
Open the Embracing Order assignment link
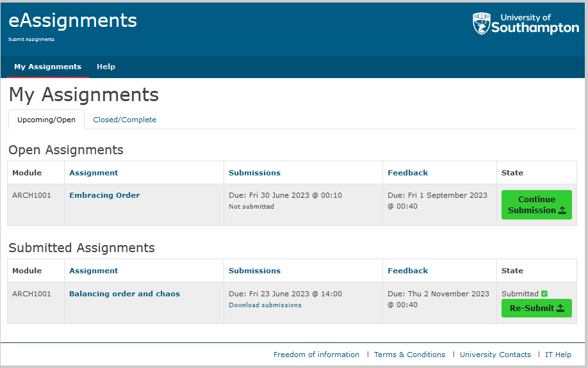(104, 195)
